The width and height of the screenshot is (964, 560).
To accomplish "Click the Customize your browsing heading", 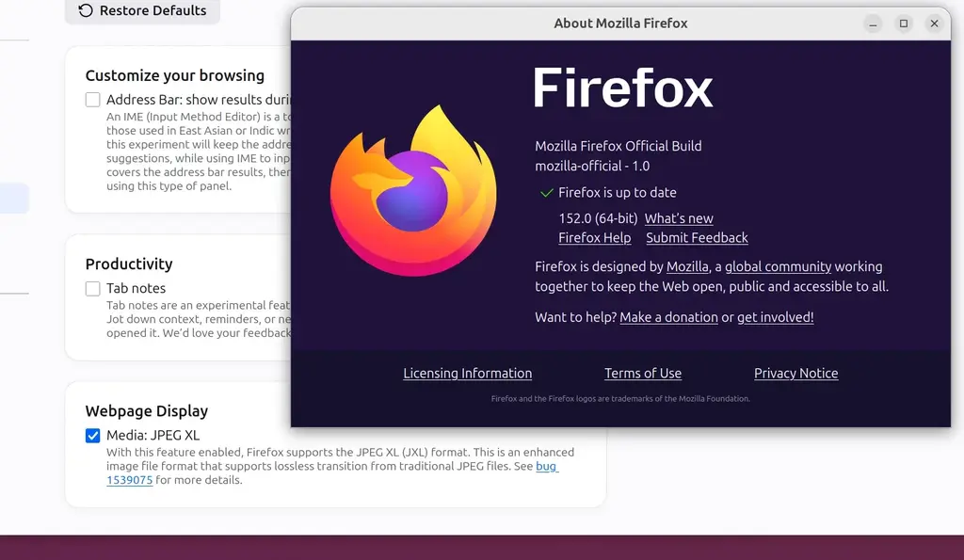I will (x=174, y=75).
